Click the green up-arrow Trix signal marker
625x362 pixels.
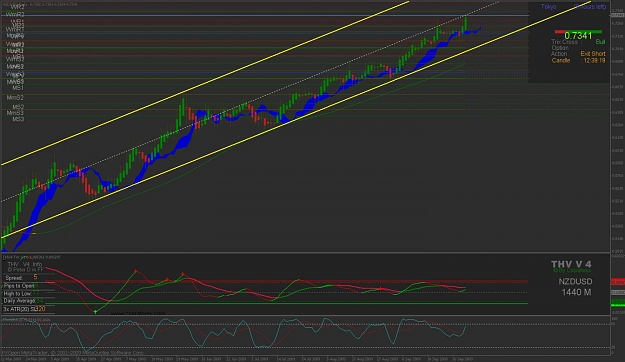[x=95, y=311]
